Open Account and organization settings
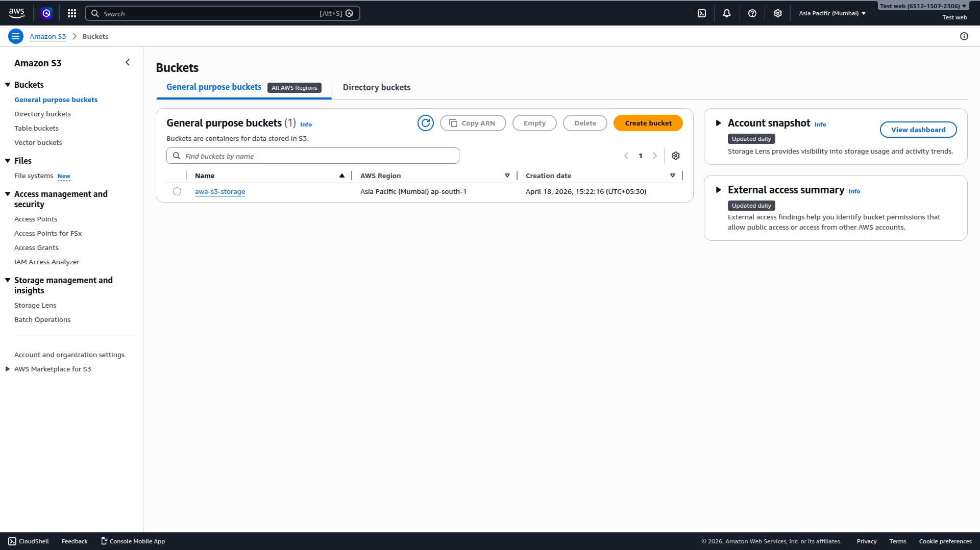This screenshot has height=550, width=980. [x=69, y=355]
